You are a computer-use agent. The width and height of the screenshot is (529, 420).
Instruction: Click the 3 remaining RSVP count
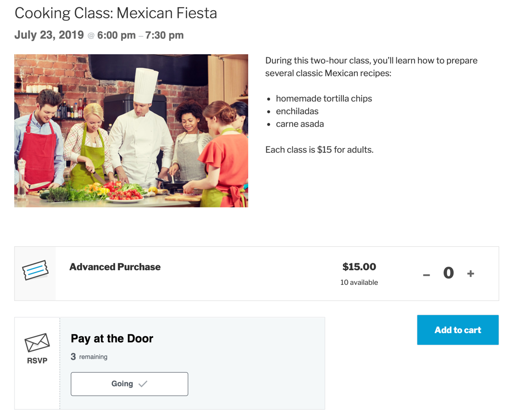click(89, 357)
